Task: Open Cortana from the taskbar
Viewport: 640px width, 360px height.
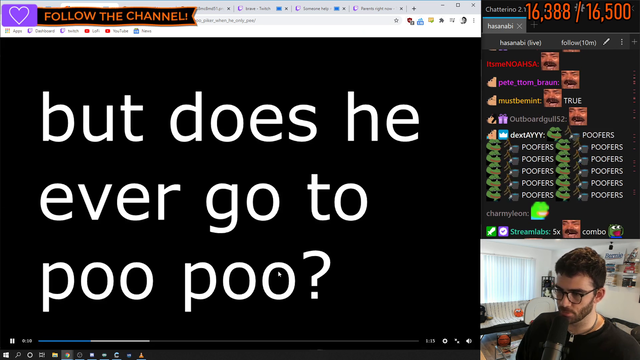Action: click(x=30, y=355)
